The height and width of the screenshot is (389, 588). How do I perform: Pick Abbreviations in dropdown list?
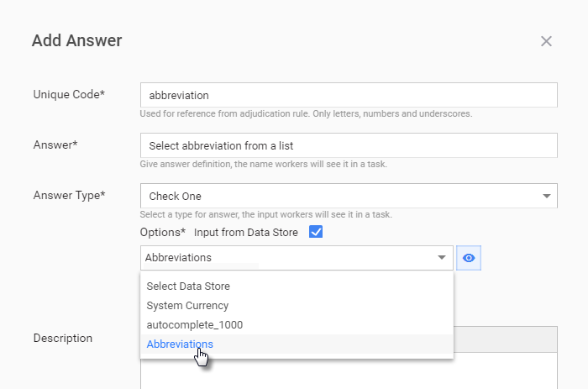(x=297, y=344)
